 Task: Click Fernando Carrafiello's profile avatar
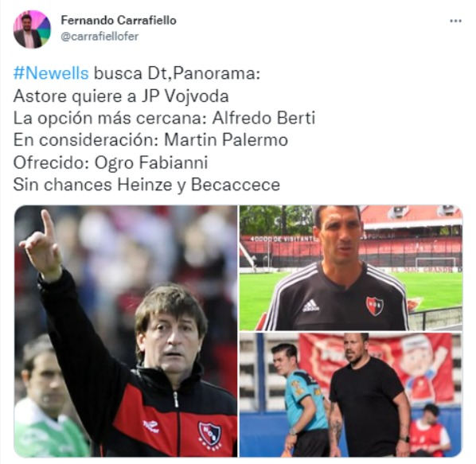tap(32, 29)
